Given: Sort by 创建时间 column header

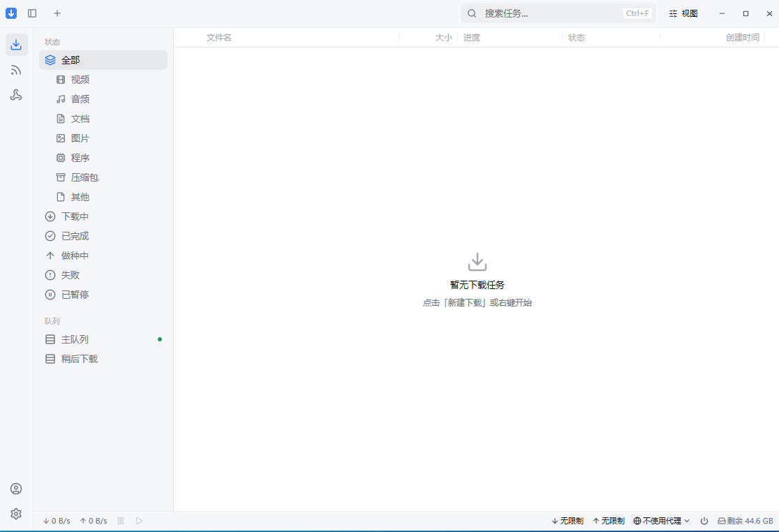Looking at the screenshot, I should pos(743,38).
